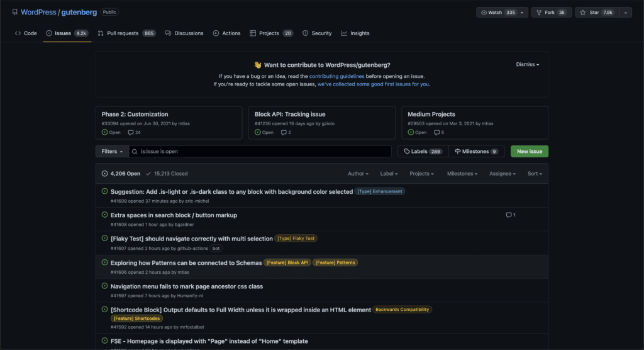Open the Milestones filter dropdown
This screenshot has width=644, height=350.
[462, 174]
